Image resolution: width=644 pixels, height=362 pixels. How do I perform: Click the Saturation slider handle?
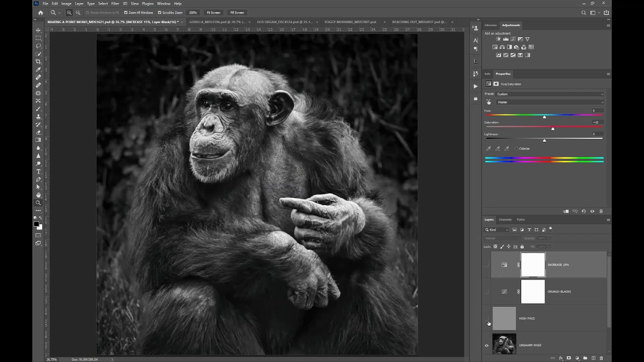tap(553, 129)
